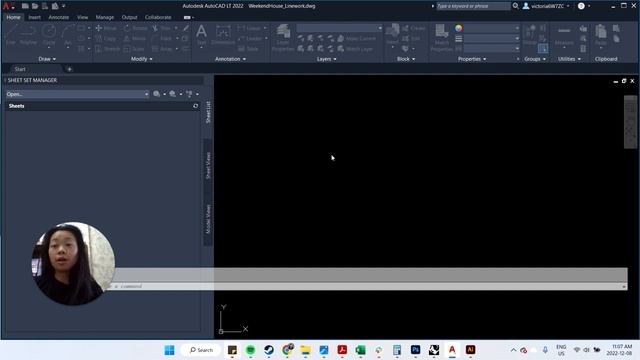Choose the Stretch tool
Image resolution: width=640 pixels, height=360 pixels.
tap(108, 49)
